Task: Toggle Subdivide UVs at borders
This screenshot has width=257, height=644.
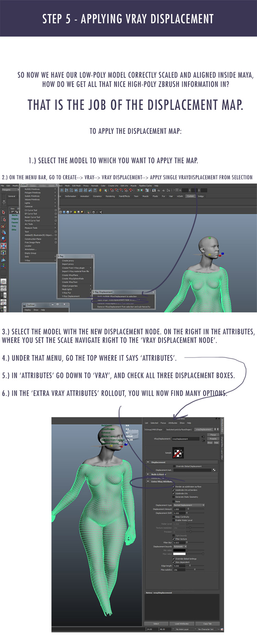Action: click(173, 490)
